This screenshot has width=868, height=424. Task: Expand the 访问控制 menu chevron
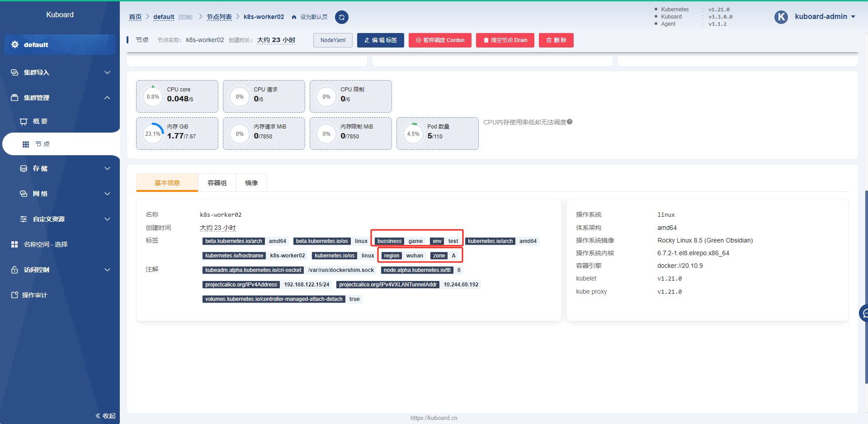click(x=107, y=270)
